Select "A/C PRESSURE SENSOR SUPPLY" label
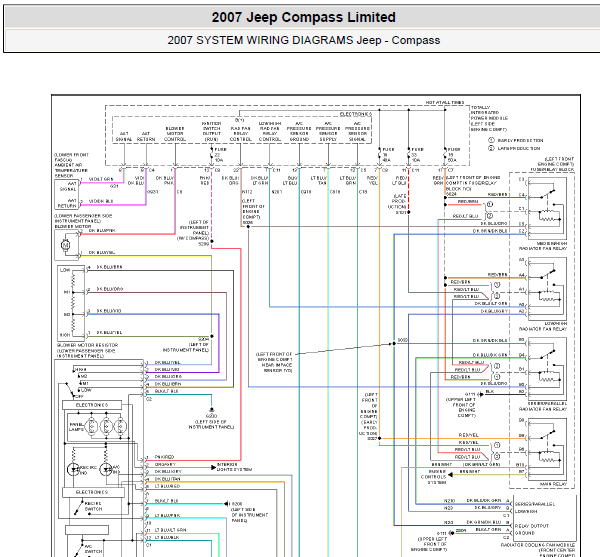Image resolution: width=600 pixels, height=557 pixels. point(328,132)
